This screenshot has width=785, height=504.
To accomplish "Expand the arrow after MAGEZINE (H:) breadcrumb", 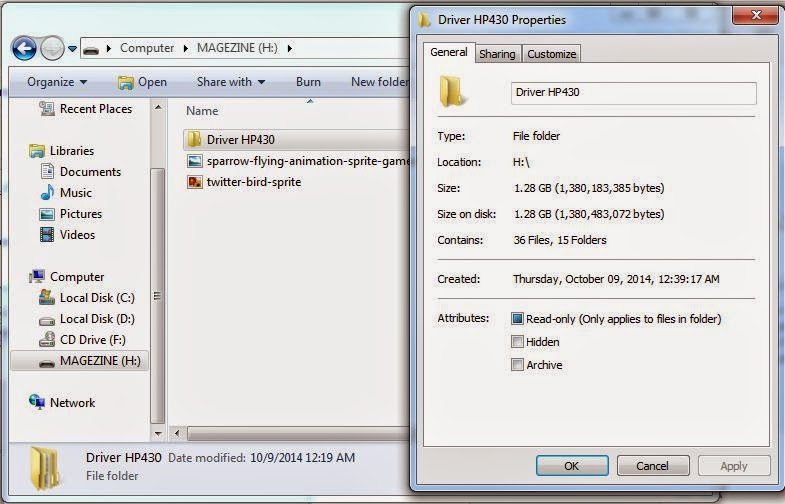I will click(289, 49).
